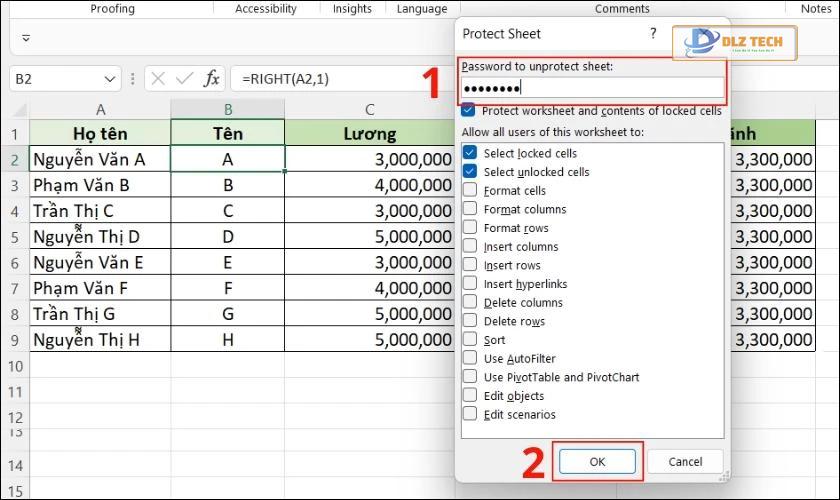Click the formula bar cancel X icon
This screenshot has width=840, height=500.
[158, 79]
